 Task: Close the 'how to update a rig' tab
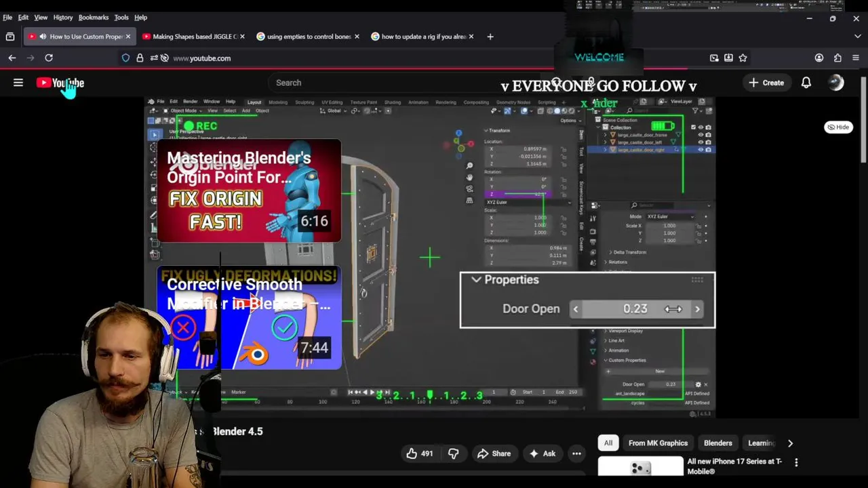pos(471,37)
